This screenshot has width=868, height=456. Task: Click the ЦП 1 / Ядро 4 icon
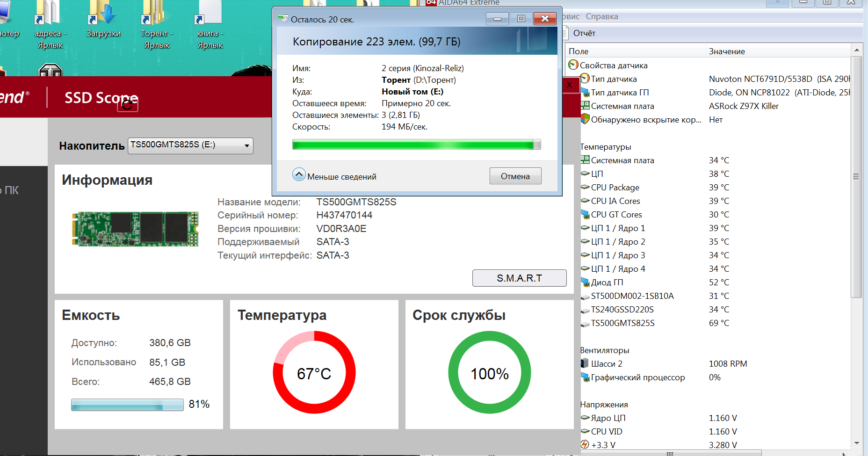(x=585, y=268)
